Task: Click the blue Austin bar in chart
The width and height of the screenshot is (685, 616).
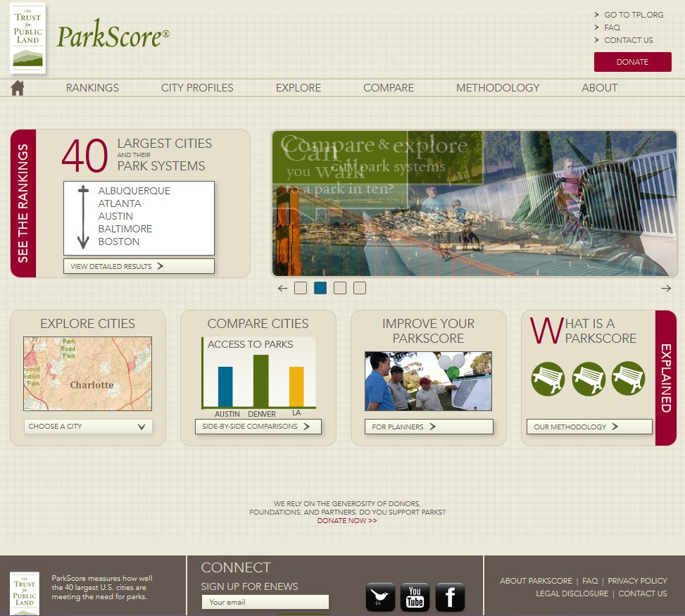Action: coord(225,387)
